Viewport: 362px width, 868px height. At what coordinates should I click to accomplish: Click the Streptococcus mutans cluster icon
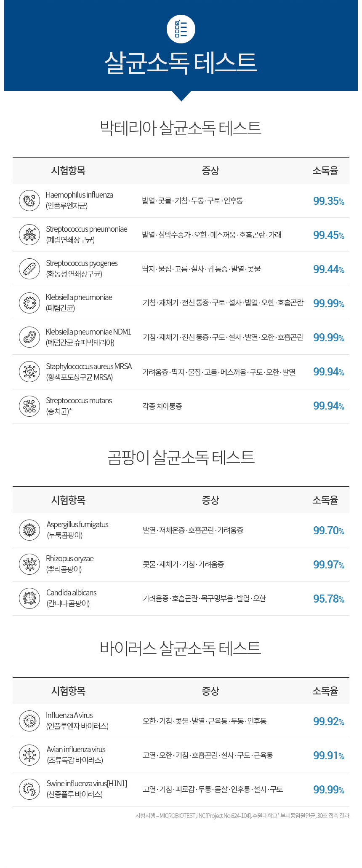29,406
